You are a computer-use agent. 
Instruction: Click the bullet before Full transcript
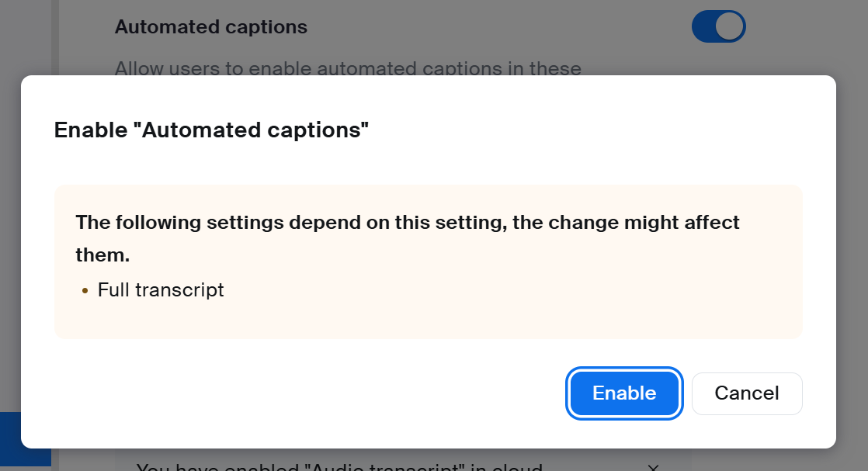click(85, 291)
